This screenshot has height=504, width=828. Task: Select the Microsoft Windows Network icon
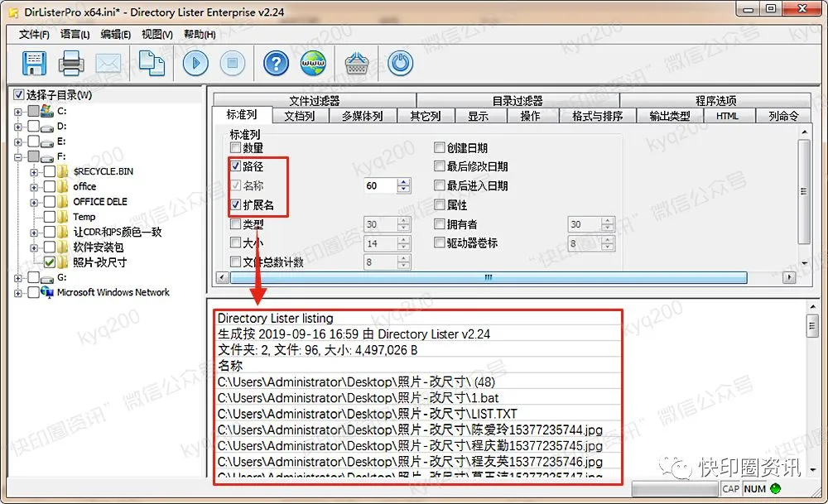pyautogui.click(x=47, y=292)
